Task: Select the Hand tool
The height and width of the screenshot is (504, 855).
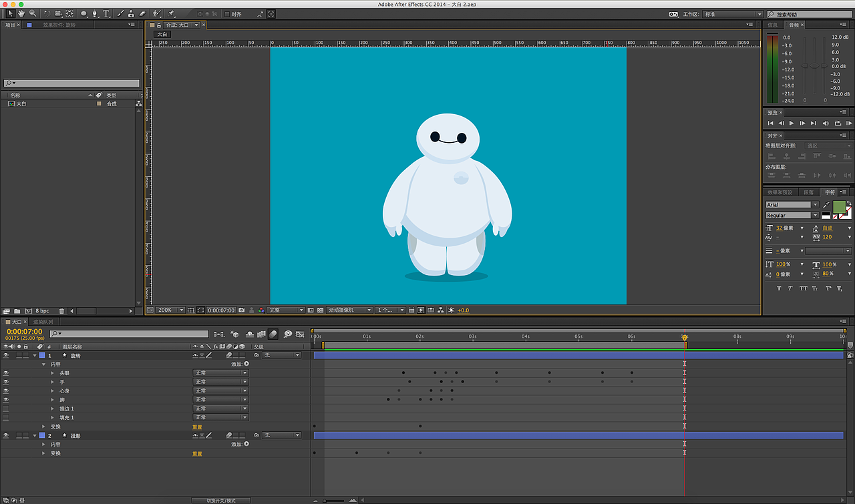Action: pos(21,13)
